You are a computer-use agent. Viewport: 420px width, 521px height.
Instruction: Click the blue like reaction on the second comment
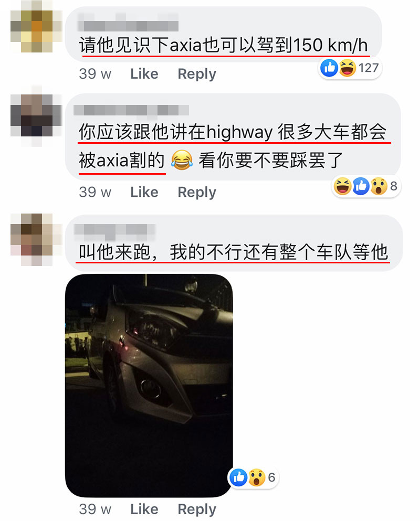tap(361, 186)
